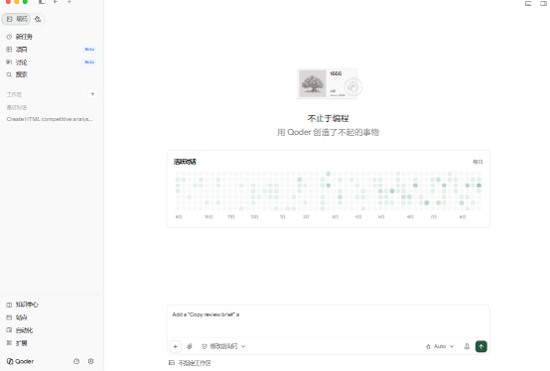Switch to the second mode next to the coding pill
This screenshot has height=371, width=550.
coord(38,19)
